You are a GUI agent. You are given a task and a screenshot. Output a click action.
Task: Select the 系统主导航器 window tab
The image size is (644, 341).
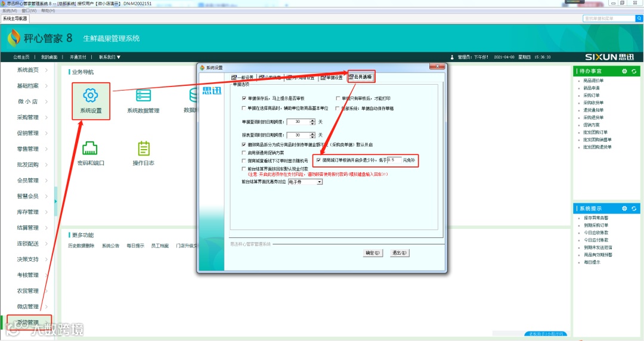pos(15,18)
